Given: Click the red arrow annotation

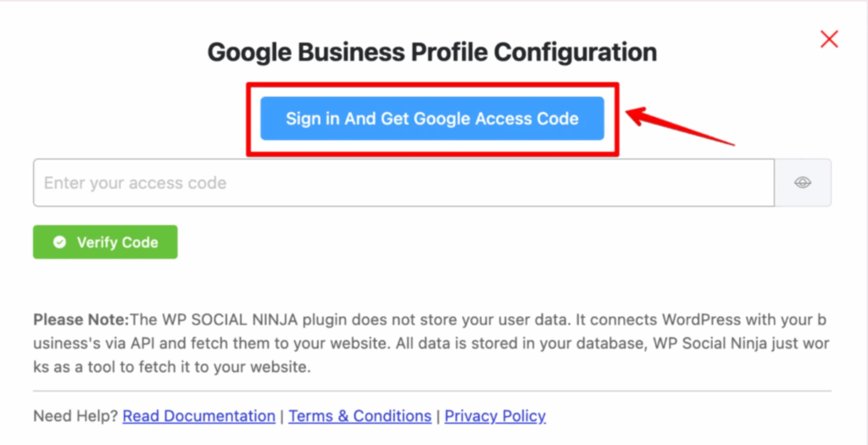Looking at the screenshot, I should pos(678,127).
